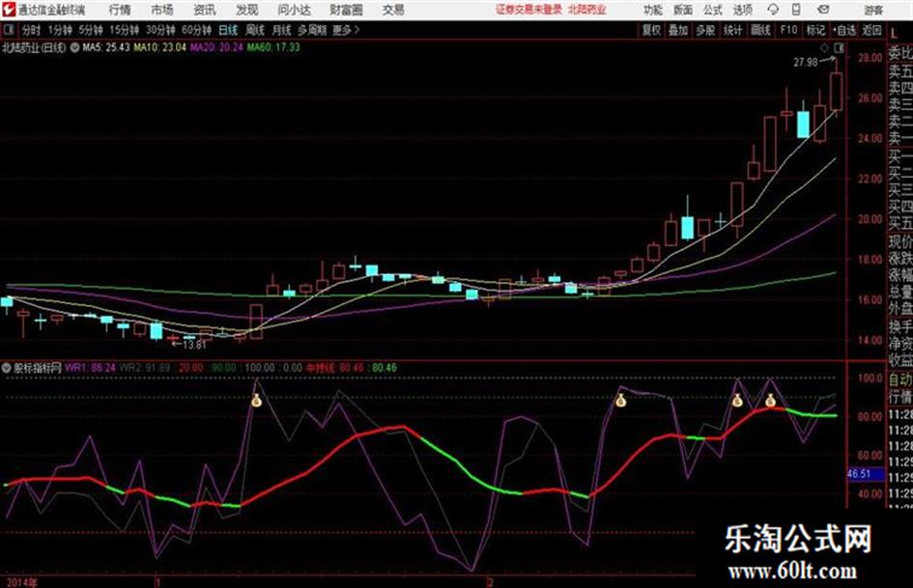
Task: Click the MA5: 25.43 value label
Action: point(106,47)
